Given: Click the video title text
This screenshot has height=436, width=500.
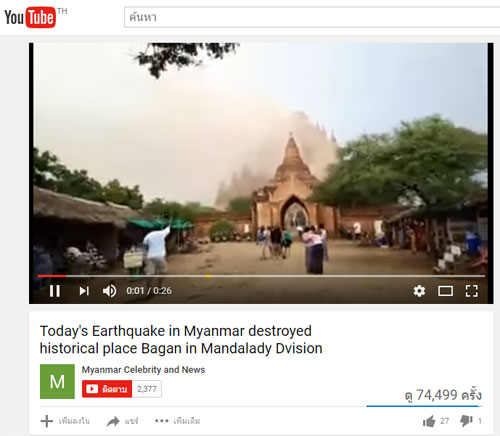Looking at the screenshot, I should (x=181, y=340).
